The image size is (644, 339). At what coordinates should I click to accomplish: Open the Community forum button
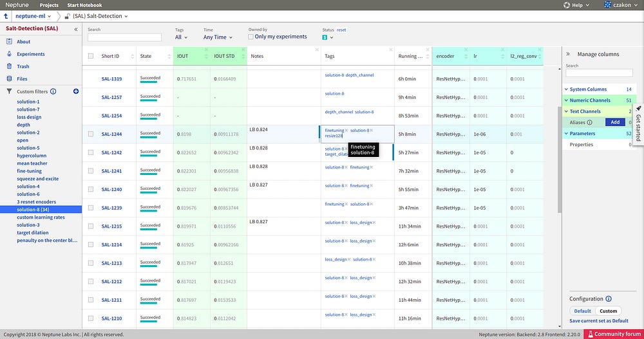click(614, 334)
